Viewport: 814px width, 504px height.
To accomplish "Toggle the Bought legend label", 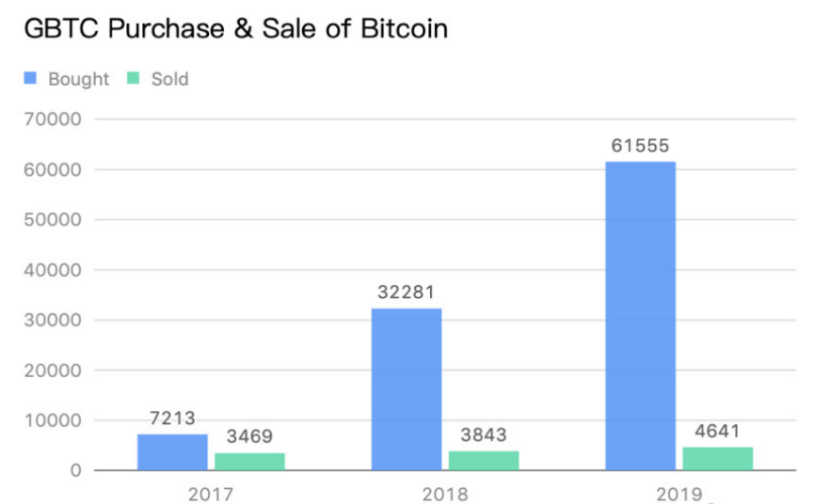I will point(78,79).
